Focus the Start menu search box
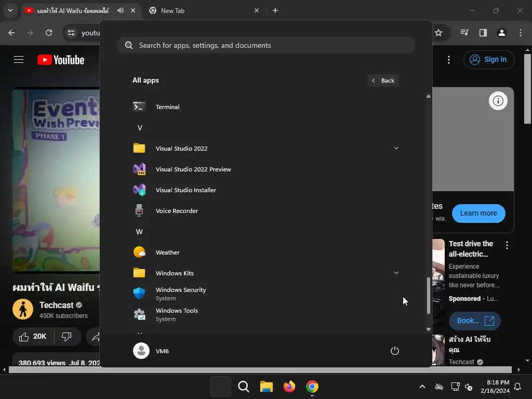The width and height of the screenshot is (532, 399). click(265, 45)
